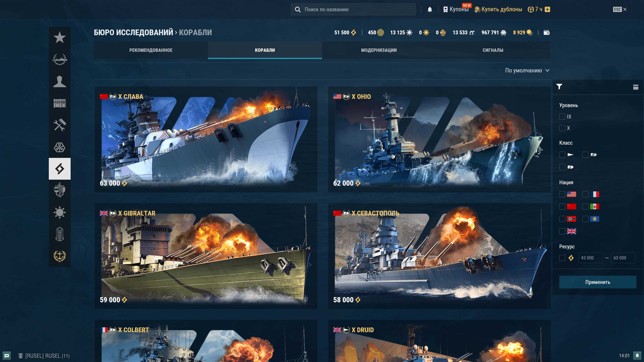Switch to the Сигналы tab
This screenshot has height=362, width=644.
493,50
